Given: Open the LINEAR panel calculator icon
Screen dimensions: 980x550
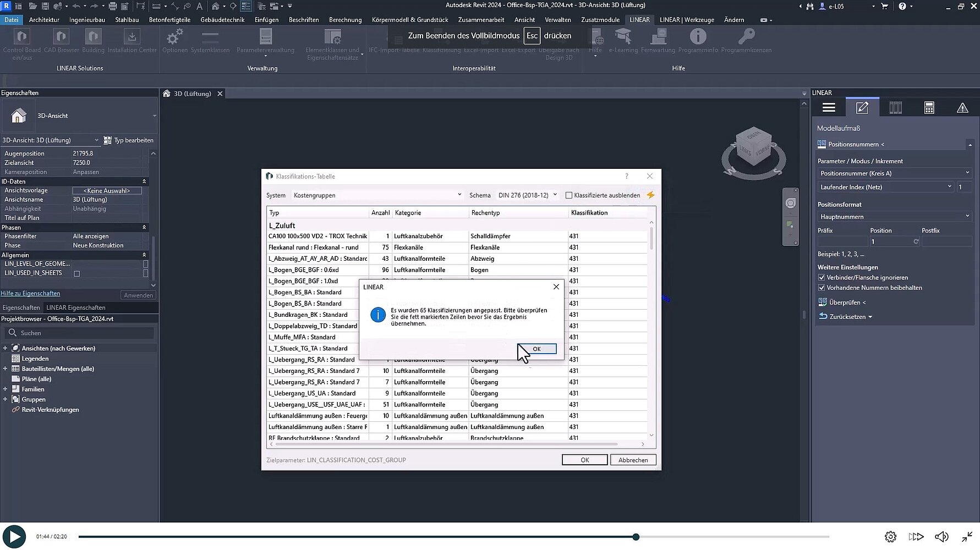Looking at the screenshot, I should (929, 108).
